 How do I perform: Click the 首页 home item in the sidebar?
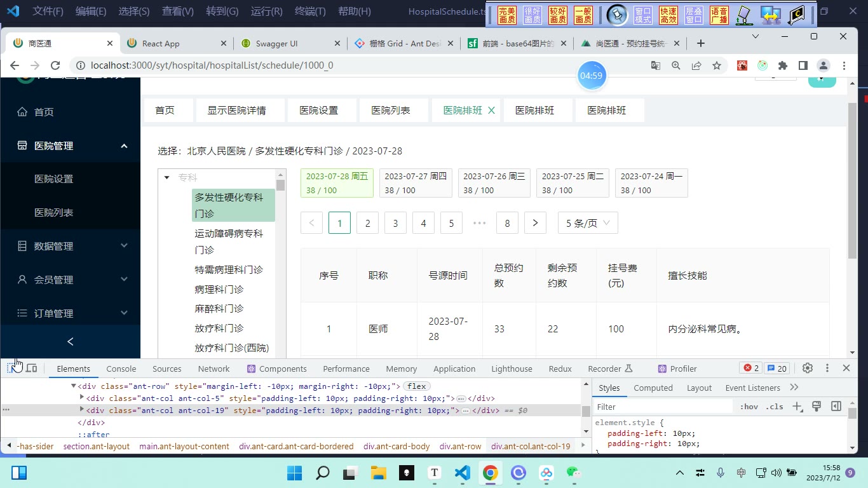[x=70, y=112]
